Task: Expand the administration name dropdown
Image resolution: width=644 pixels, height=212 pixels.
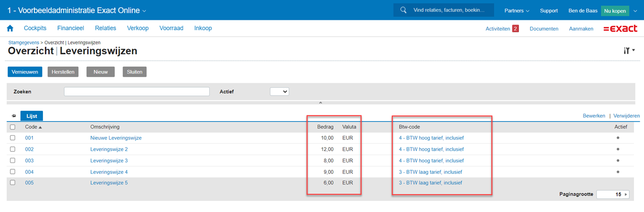Action: pos(144,10)
